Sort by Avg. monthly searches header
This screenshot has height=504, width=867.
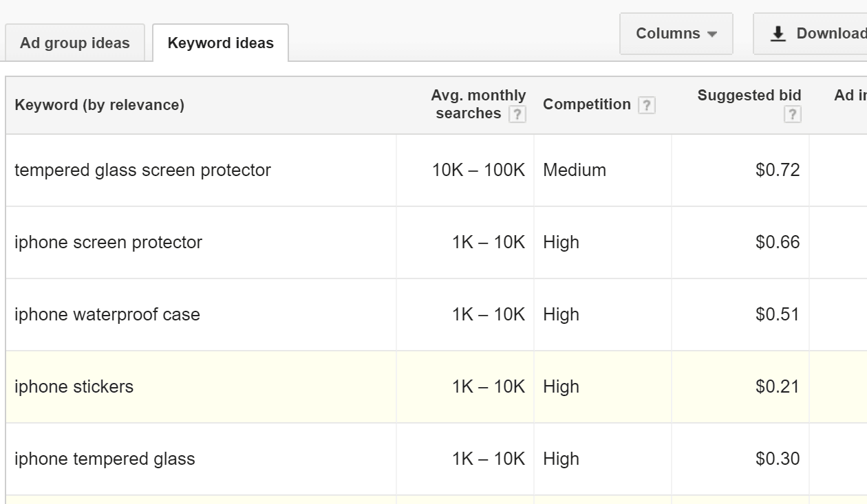[479, 105]
